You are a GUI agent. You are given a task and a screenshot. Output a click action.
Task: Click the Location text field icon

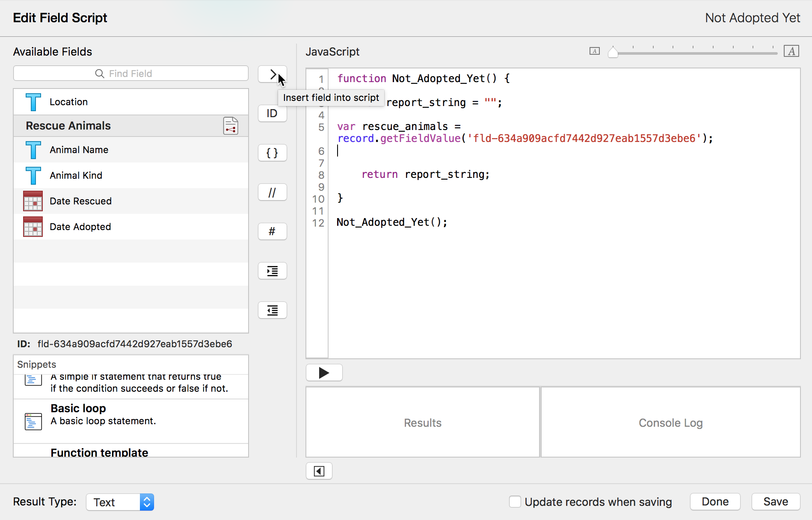click(33, 102)
